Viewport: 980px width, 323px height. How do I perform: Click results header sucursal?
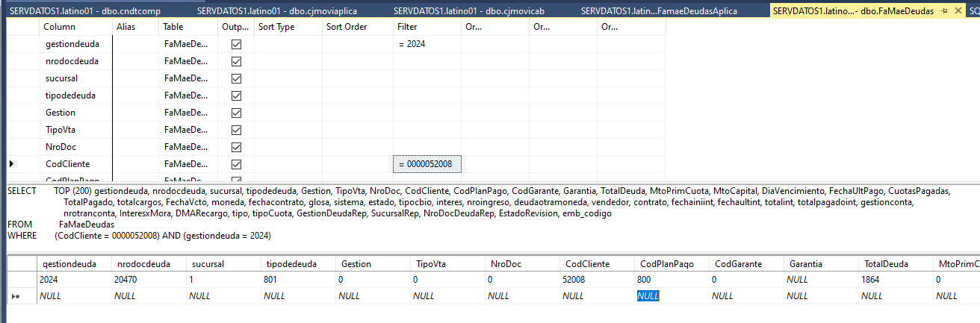[223, 264]
